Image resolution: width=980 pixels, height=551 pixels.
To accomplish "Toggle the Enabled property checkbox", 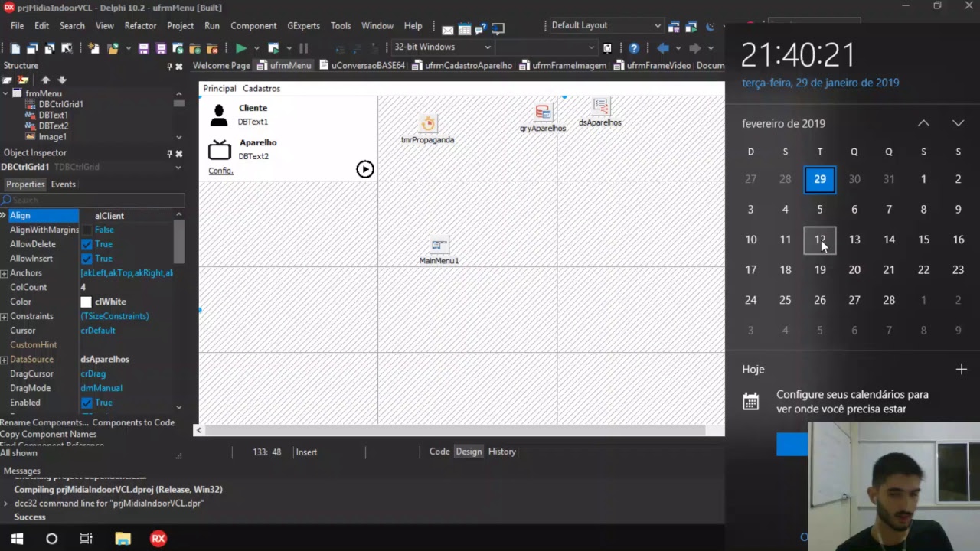I will [x=87, y=403].
